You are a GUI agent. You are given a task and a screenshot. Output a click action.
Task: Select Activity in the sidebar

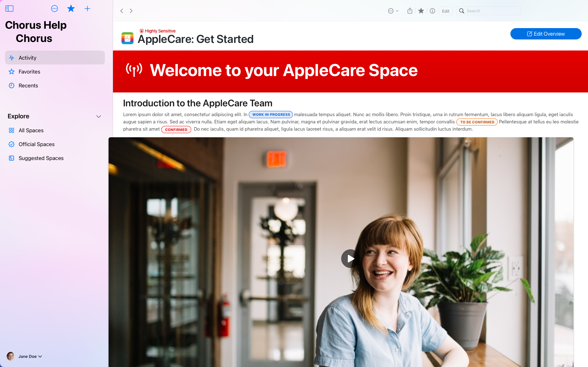[x=55, y=58]
